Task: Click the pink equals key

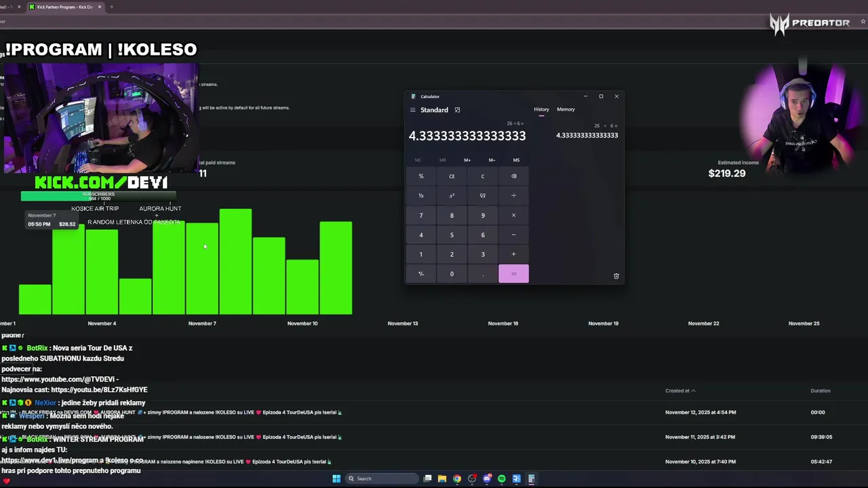Action: (513, 274)
